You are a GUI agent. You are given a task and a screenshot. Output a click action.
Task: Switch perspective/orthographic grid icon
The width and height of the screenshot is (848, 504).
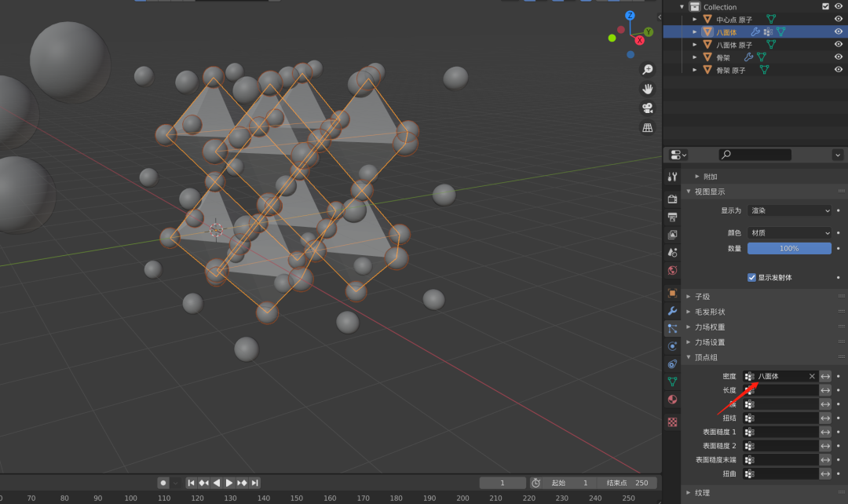pyautogui.click(x=647, y=128)
